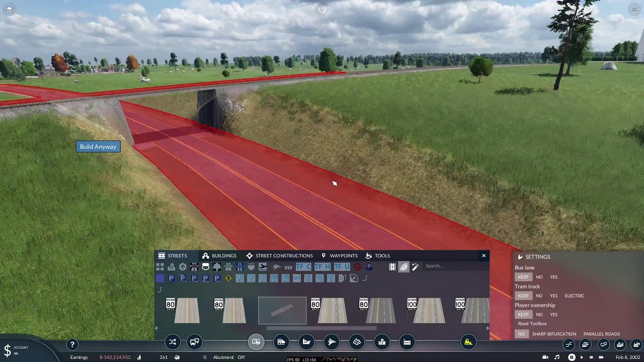Screen dimensions: 644x362
Task: Open the help question mark button
Action: click(72, 344)
